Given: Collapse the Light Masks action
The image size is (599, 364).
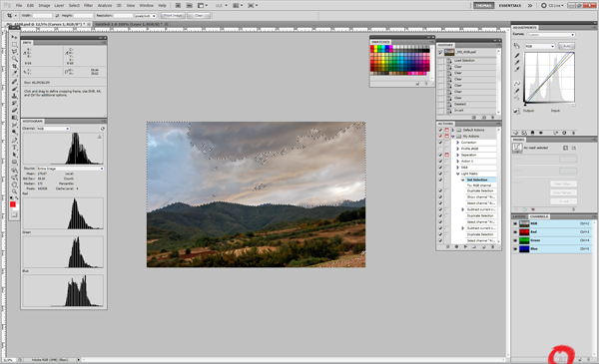Looking at the screenshot, I should coord(457,174).
